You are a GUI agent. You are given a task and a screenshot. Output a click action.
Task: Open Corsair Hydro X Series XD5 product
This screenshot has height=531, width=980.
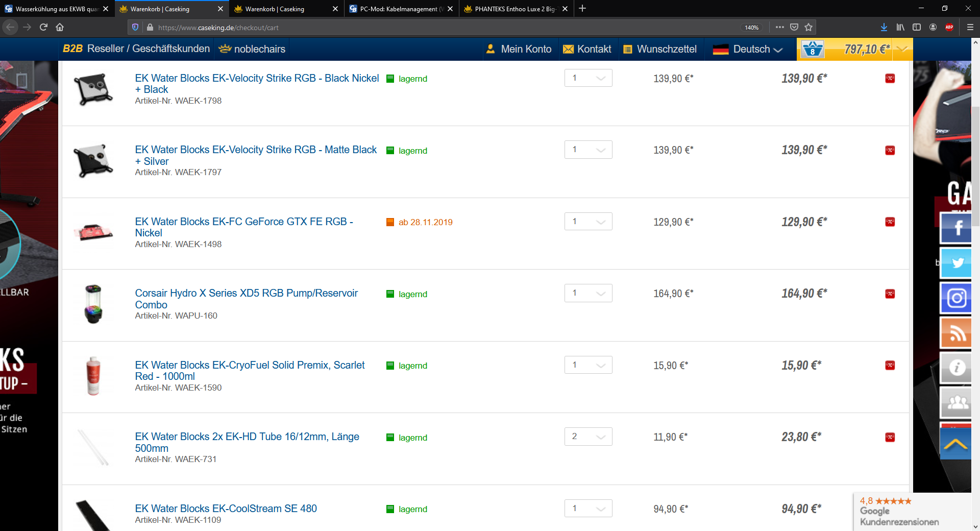tap(246, 299)
